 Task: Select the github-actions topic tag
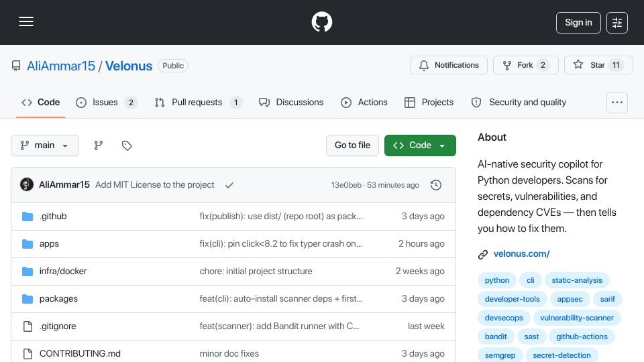[x=582, y=337]
